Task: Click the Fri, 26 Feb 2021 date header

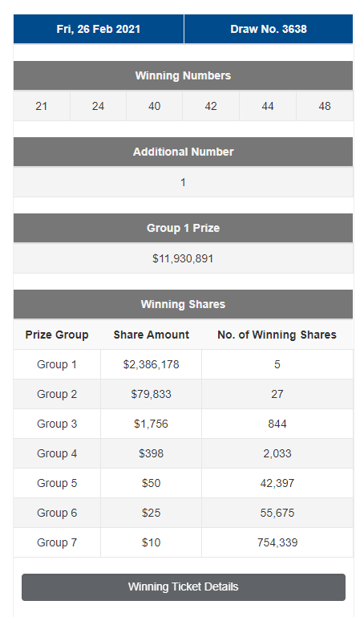Action: [x=99, y=29]
